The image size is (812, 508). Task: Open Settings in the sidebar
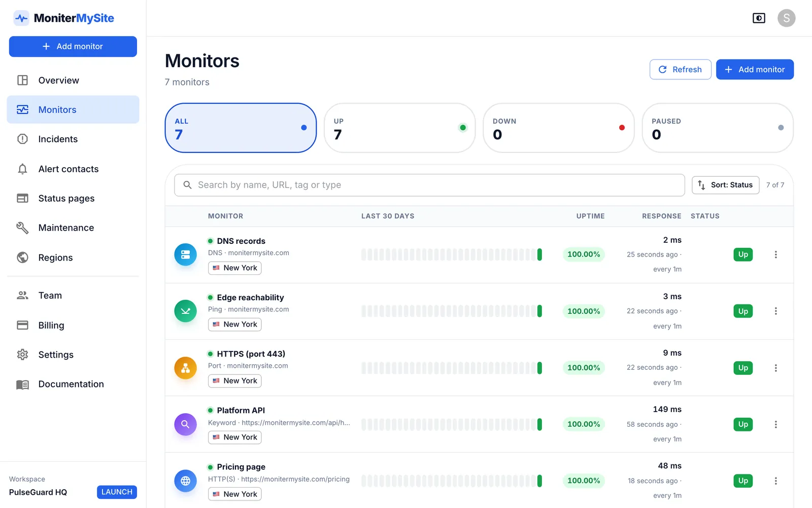73,355
